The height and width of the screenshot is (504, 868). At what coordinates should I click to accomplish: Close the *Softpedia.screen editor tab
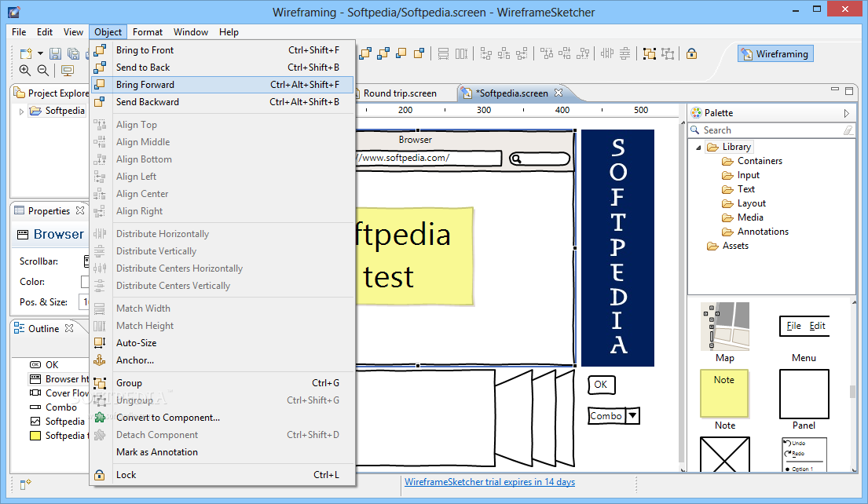(x=559, y=93)
